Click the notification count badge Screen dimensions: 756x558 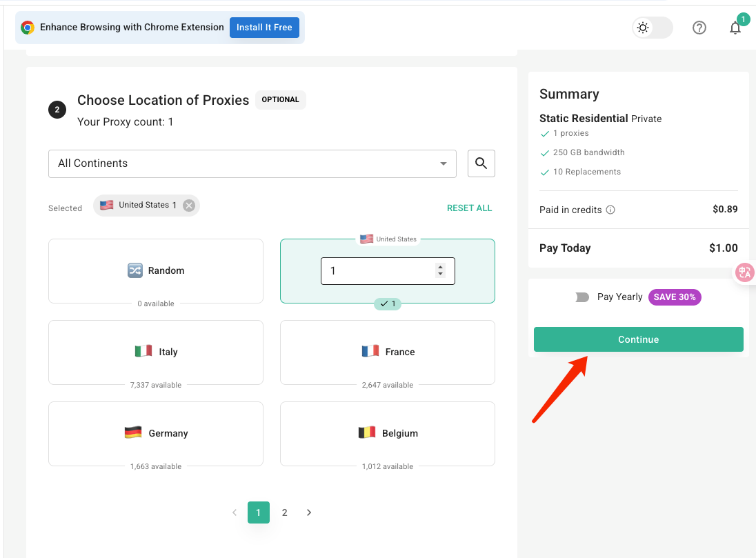743,19
